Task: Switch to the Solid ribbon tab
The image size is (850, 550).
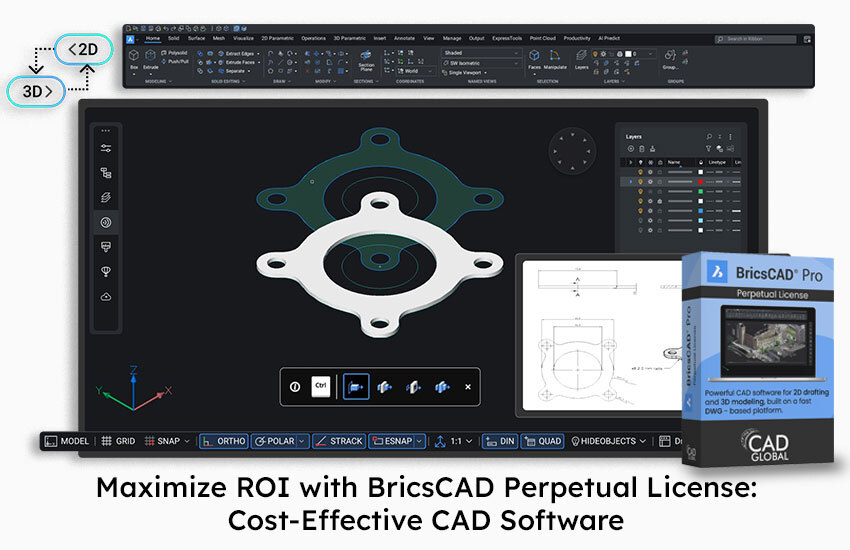Action: [x=173, y=38]
